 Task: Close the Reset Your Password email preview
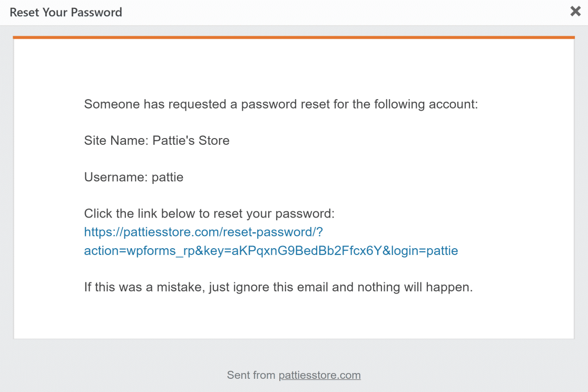[575, 11]
